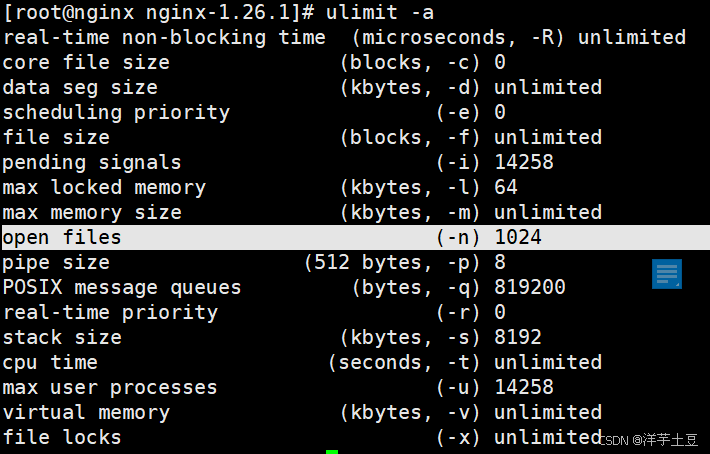Viewport: 710px width, 454px height.
Task: Click the green terminal cursor
Action: tap(332, 452)
